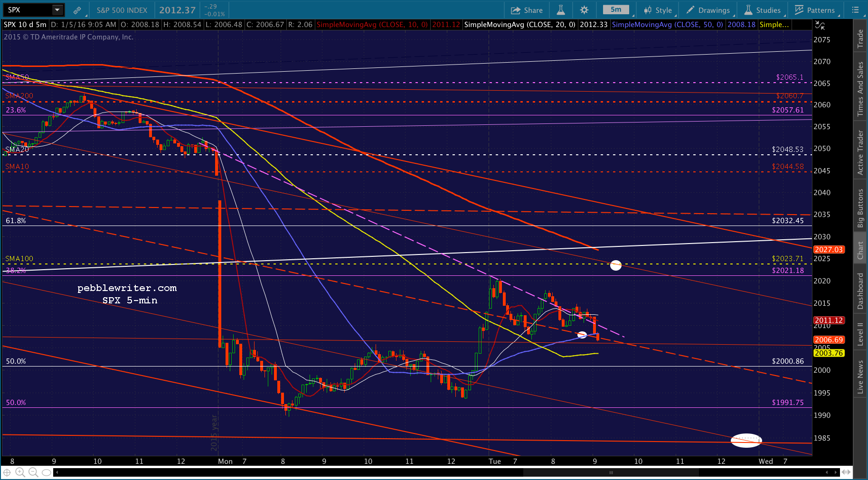Open the chart list menu icon
The height and width of the screenshot is (480, 868).
pos(856,10)
